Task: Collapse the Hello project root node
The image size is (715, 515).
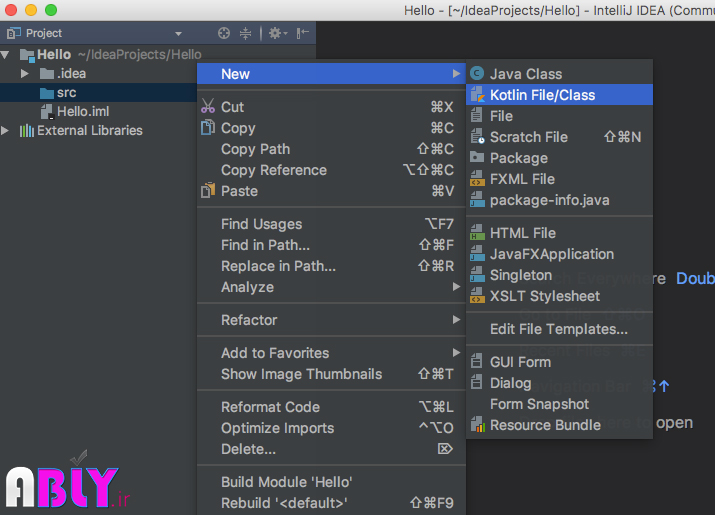Action: (x=5, y=55)
